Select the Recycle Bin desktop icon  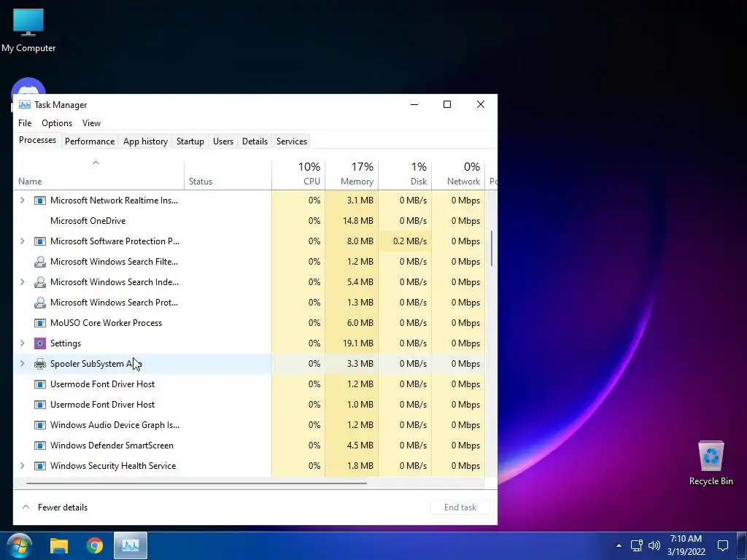711,463
